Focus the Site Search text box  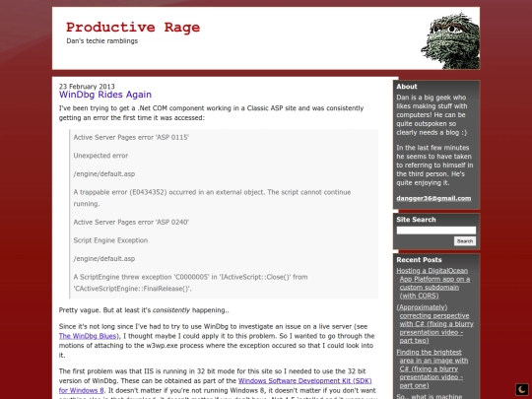(x=436, y=231)
